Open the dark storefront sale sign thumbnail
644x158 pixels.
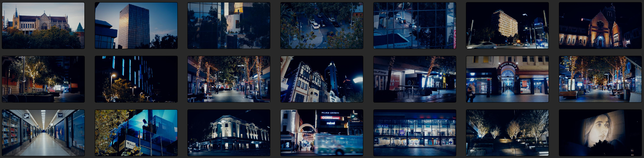[415, 79]
